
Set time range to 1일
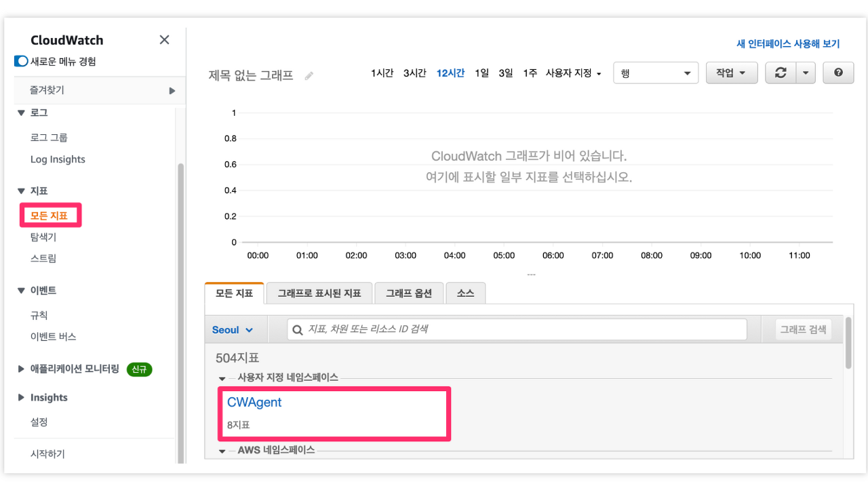coord(481,73)
